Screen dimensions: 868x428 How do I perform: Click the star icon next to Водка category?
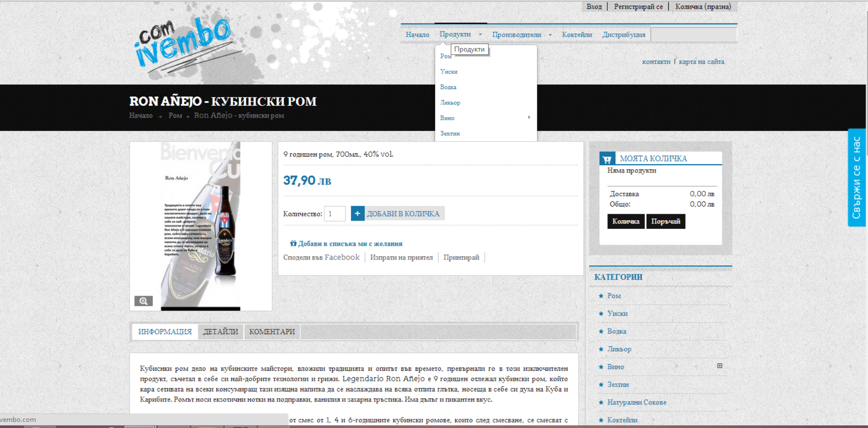point(601,331)
